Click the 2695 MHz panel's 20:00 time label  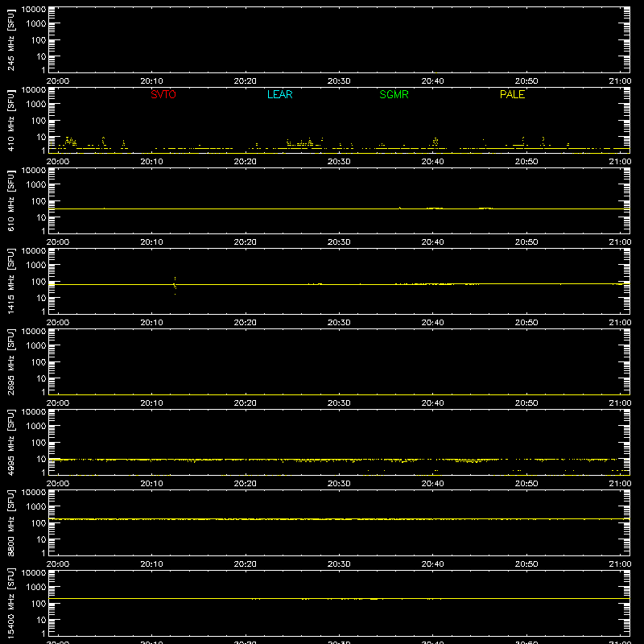click(x=58, y=403)
